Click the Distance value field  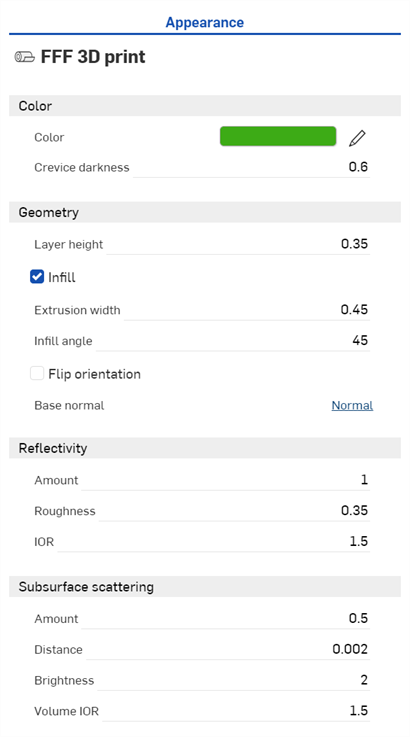click(x=228, y=650)
